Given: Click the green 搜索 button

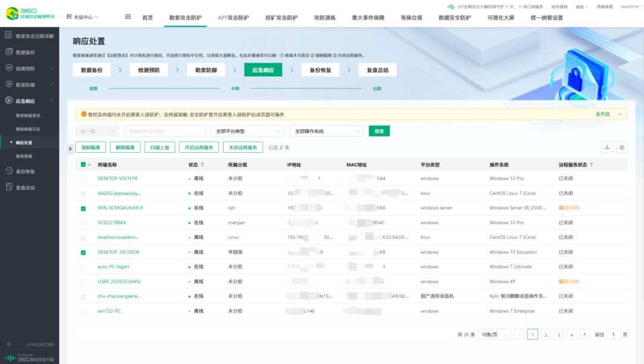Looking at the screenshot, I should (379, 131).
